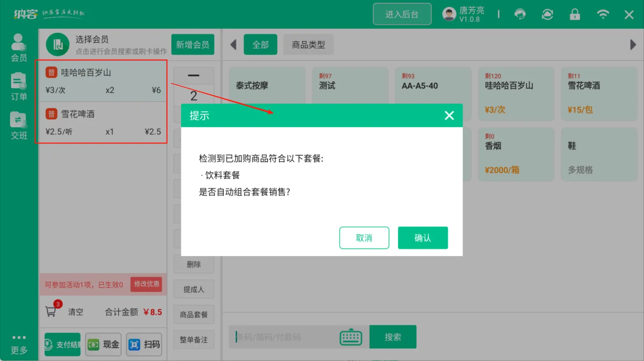Collapse categories with the left arrow
The image size is (644, 361).
click(x=233, y=44)
